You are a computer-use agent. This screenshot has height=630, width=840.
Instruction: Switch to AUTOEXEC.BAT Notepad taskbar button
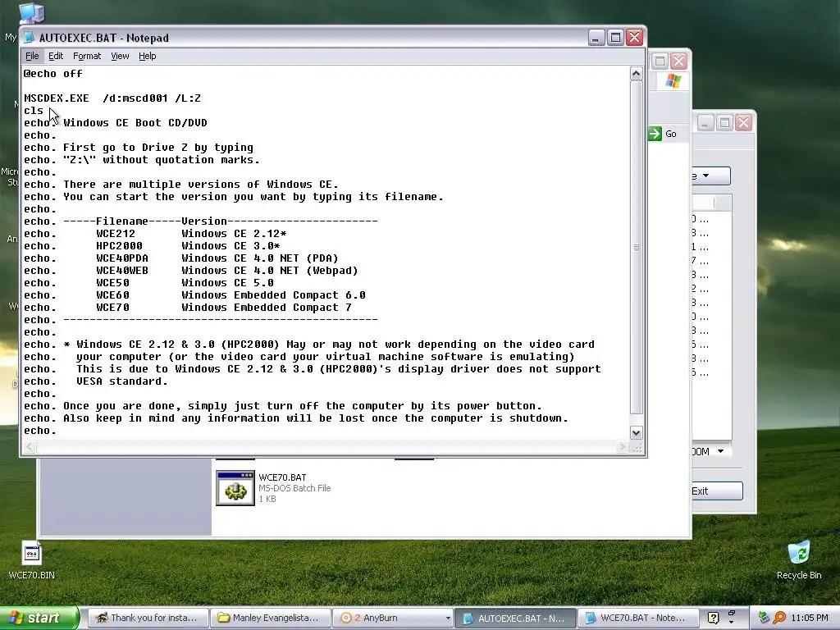click(515, 619)
